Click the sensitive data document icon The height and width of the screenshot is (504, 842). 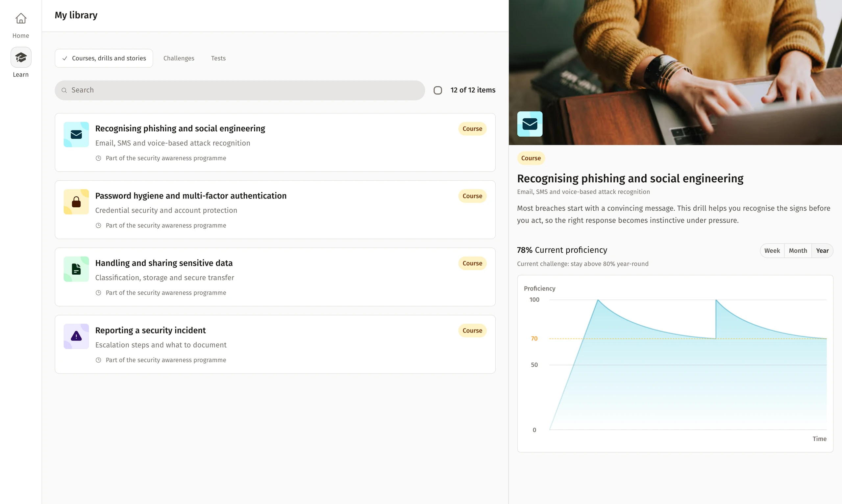tap(76, 269)
